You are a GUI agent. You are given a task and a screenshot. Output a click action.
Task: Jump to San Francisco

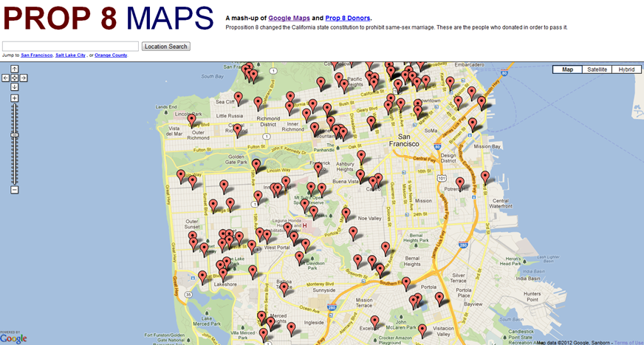click(37, 55)
